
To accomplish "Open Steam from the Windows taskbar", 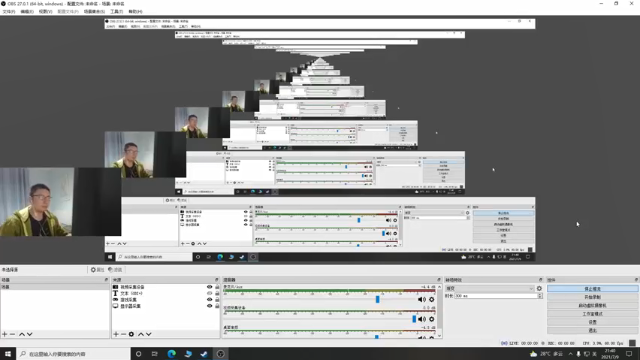I will pos(204,354).
